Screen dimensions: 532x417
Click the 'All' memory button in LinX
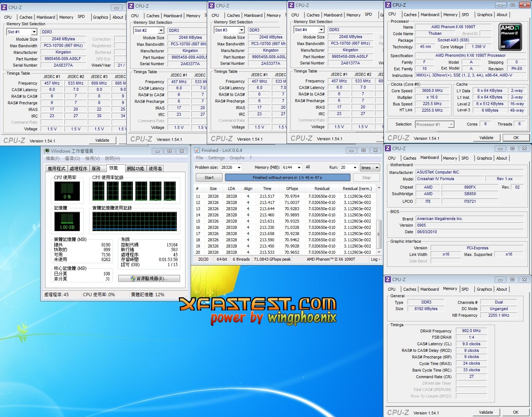coord(308,167)
